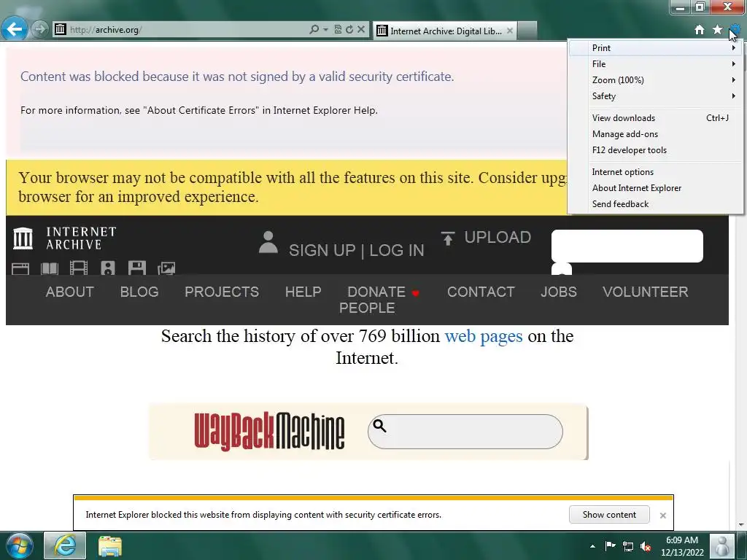
Task: Expand the Print submenu
Action: 656,47
